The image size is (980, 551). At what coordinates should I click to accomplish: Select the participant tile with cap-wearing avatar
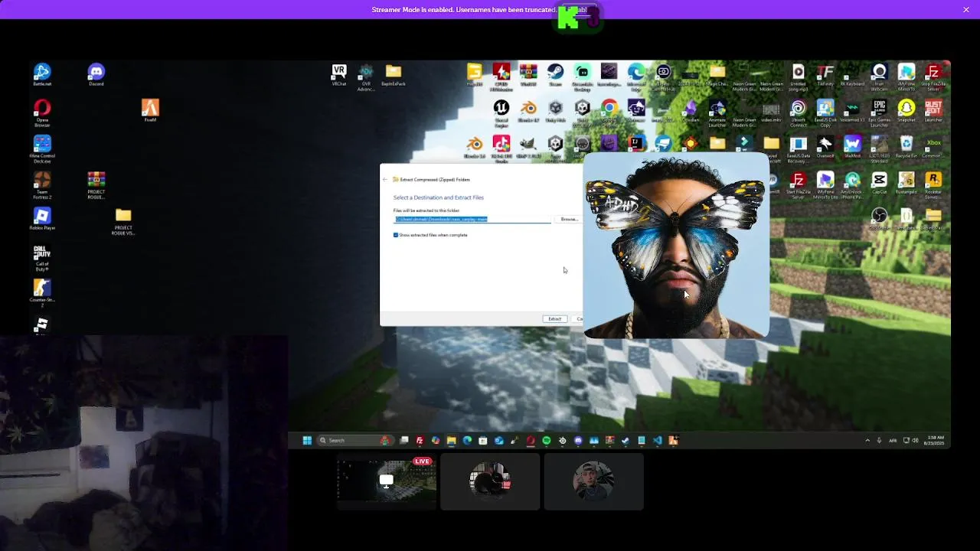tap(593, 481)
